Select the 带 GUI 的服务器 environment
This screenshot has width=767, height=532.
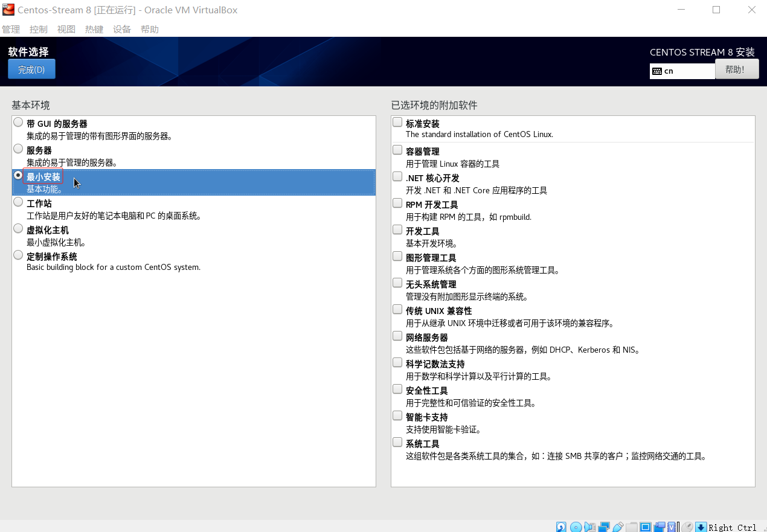(x=18, y=123)
